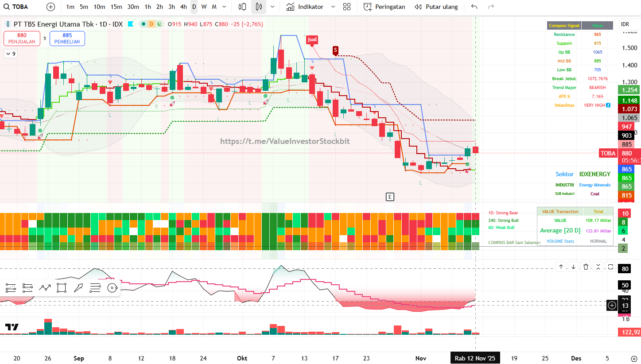Select the rectangle drawing tool

click(61, 288)
